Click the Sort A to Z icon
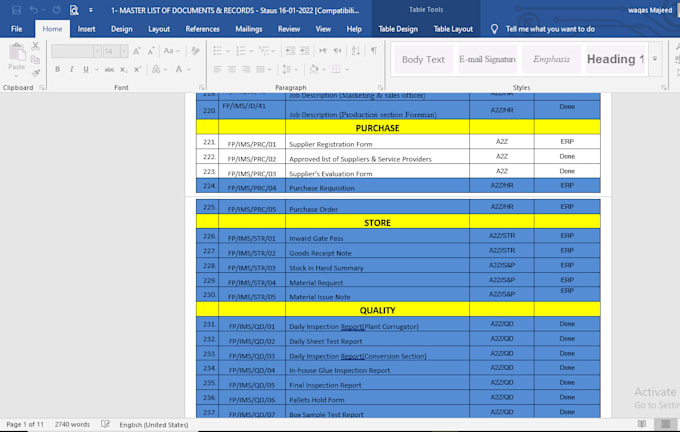Viewport: 680px width, 432px height. [356, 51]
